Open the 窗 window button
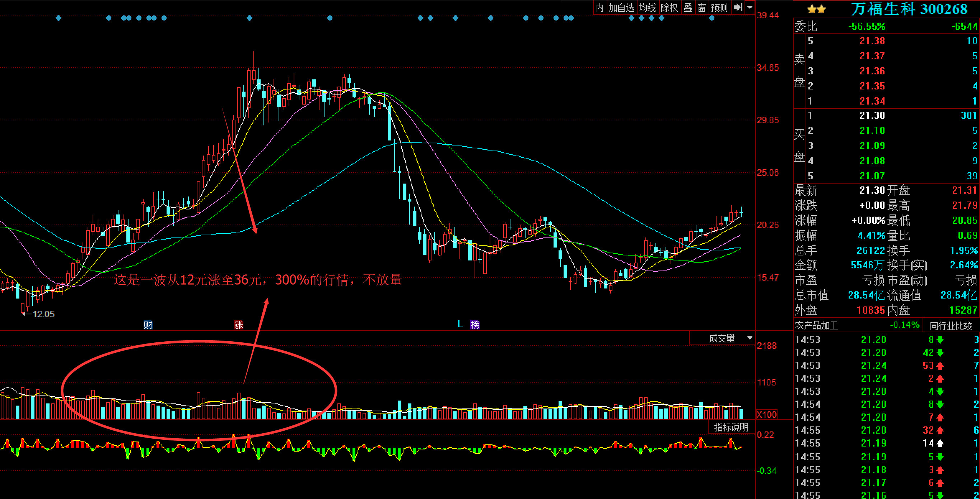The image size is (980, 499). coord(702,8)
